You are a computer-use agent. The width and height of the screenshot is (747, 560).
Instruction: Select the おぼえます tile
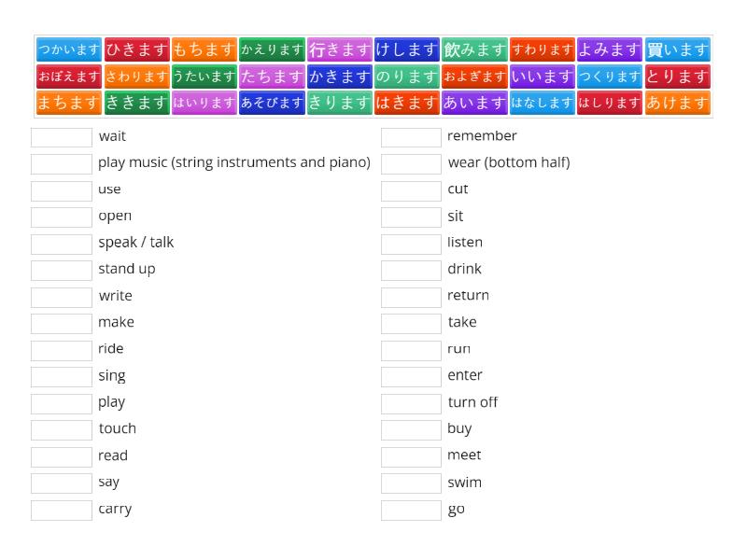point(67,77)
